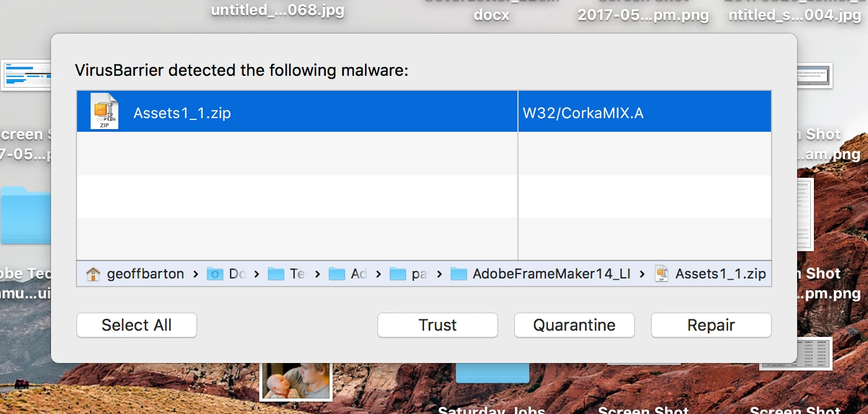Click the Select All button
This screenshot has width=868, height=414.
137,325
